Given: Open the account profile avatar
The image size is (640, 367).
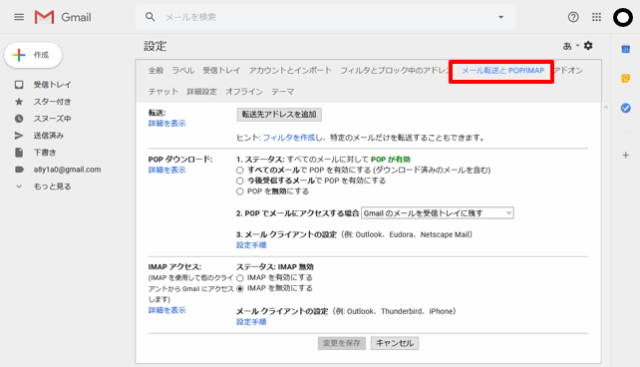Looking at the screenshot, I should (x=623, y=18).
